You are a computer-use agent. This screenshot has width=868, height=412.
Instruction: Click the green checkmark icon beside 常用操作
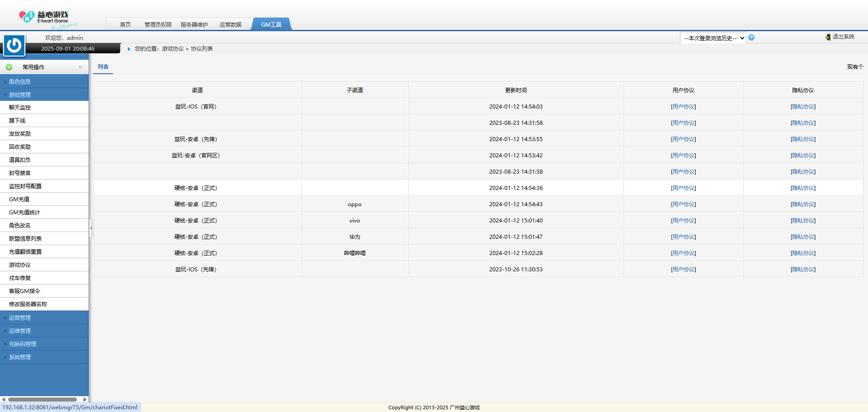(x=9, y=67)
